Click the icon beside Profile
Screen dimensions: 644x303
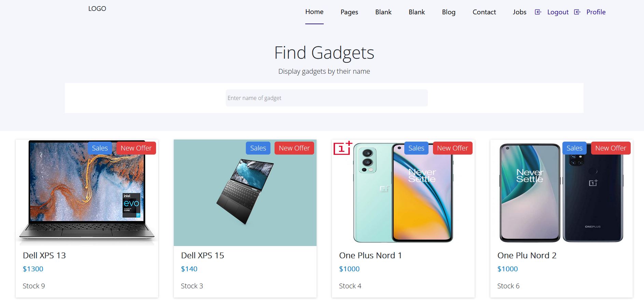click(577, 12)
